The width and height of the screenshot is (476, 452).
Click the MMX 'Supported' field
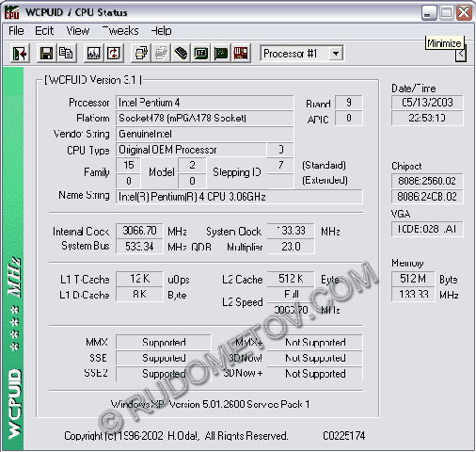tap(164, 342)
